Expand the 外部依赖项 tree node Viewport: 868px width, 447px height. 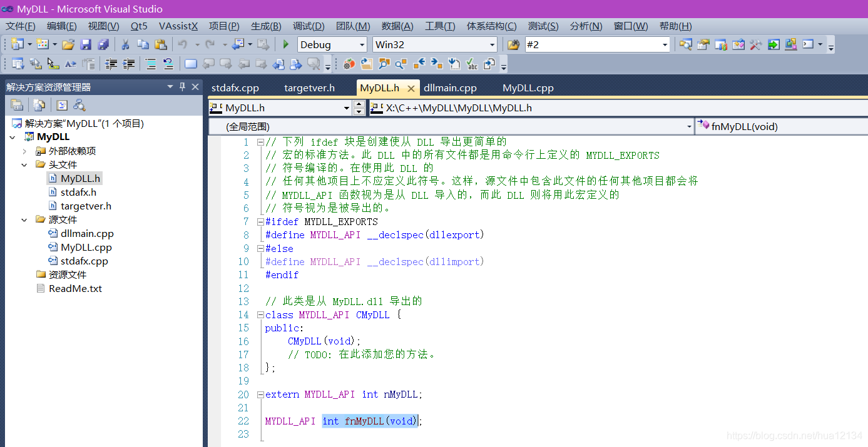pyautogui.click(x=24, y=151)
